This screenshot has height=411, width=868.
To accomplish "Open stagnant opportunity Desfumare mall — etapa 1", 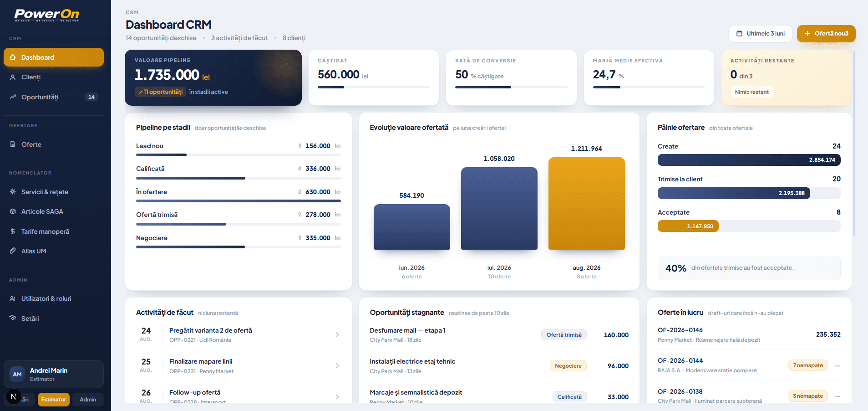I will tap(499, 334).
